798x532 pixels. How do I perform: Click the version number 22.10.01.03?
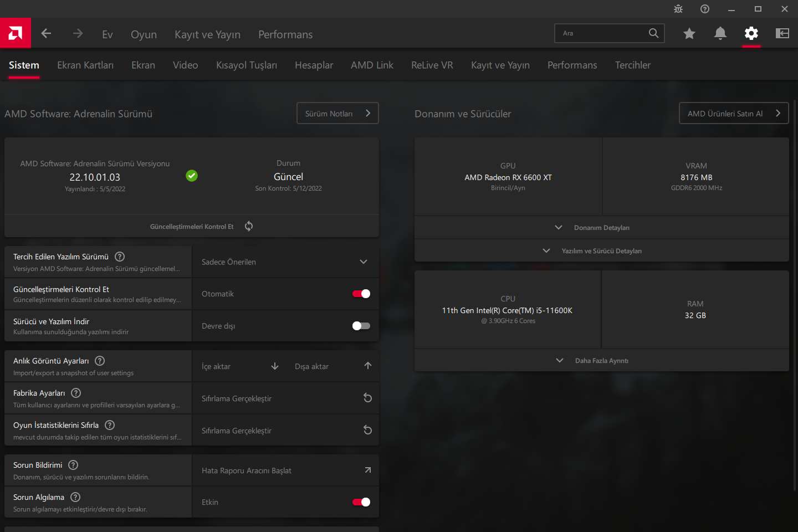(x=95, y=177)
